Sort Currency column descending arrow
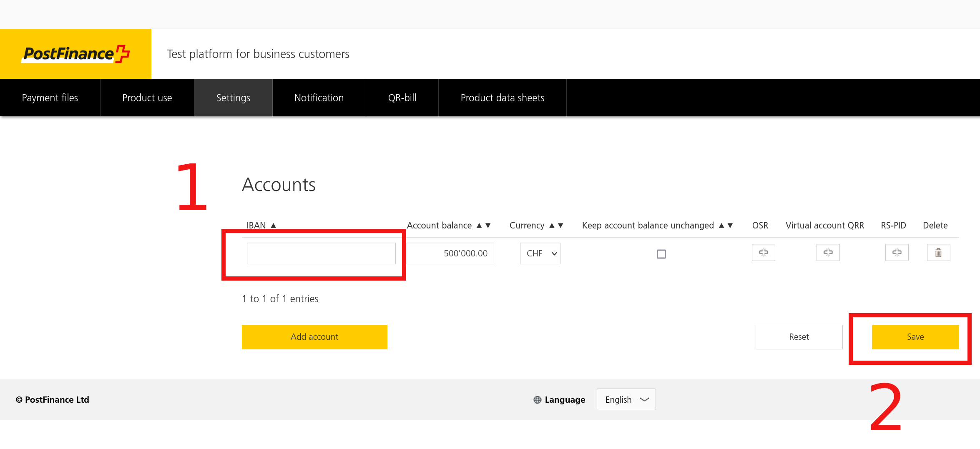This screenshot has height=449, width=980. click(x=560, y=226)
